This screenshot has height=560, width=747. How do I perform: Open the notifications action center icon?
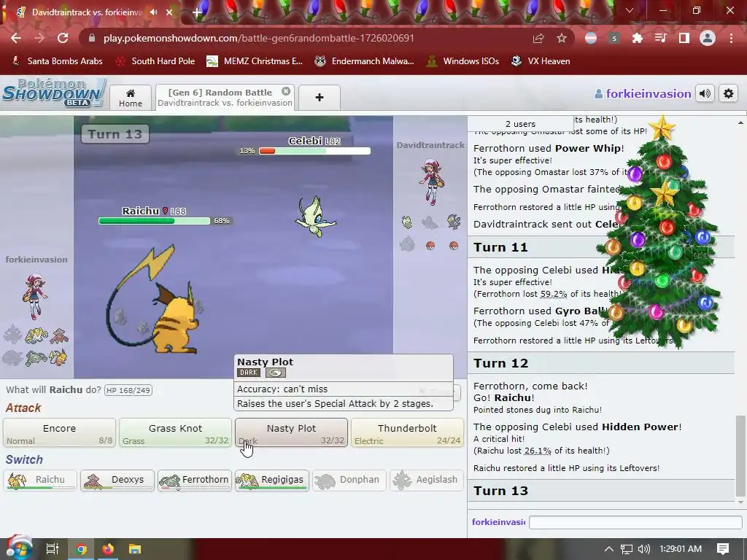[723, 549]
